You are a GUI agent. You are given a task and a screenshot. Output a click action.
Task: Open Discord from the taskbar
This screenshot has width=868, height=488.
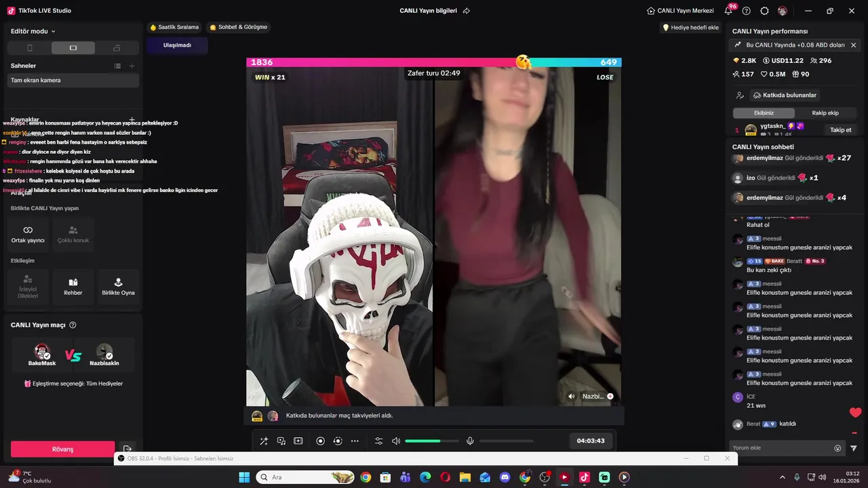pos(505,477)
